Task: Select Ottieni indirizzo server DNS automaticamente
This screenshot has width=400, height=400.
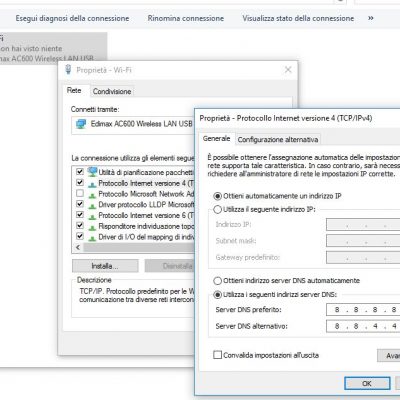Action: tap(217, 281)
